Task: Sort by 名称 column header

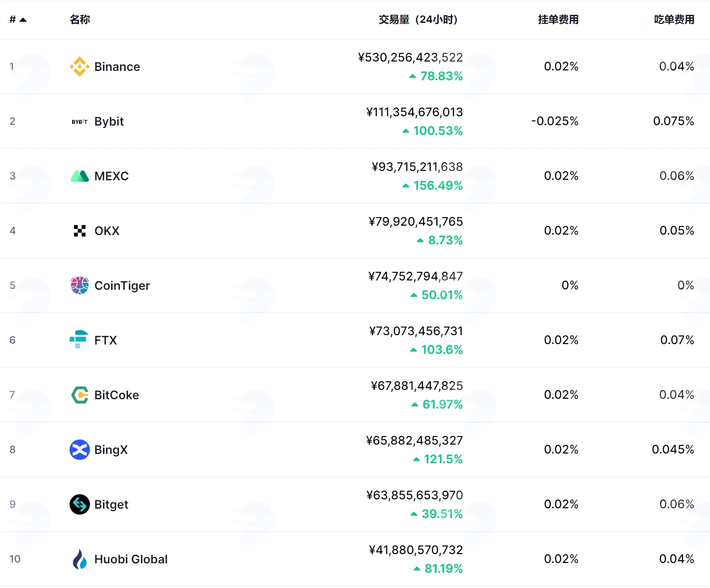Action: point(80,20)
